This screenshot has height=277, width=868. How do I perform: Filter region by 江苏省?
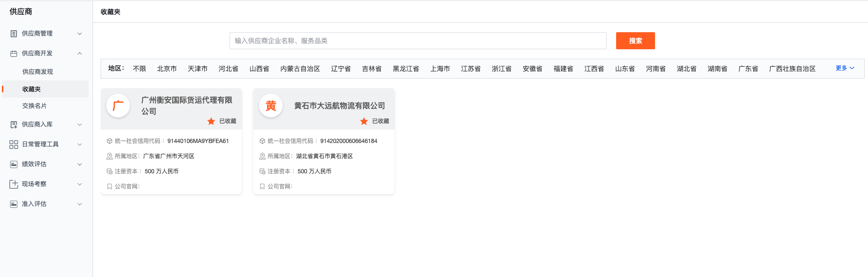(x=471, y=69)
